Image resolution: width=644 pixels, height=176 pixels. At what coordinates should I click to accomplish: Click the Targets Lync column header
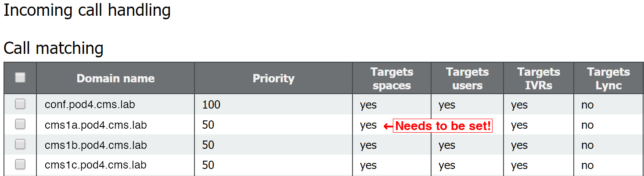[x=608, y=78]
